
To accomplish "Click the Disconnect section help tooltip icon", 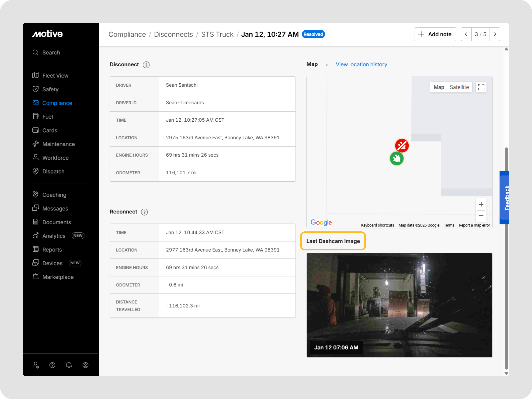I will point(146,65).
